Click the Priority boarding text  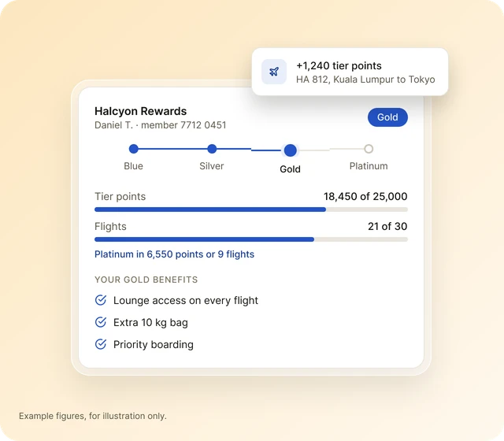coord(154,345)
